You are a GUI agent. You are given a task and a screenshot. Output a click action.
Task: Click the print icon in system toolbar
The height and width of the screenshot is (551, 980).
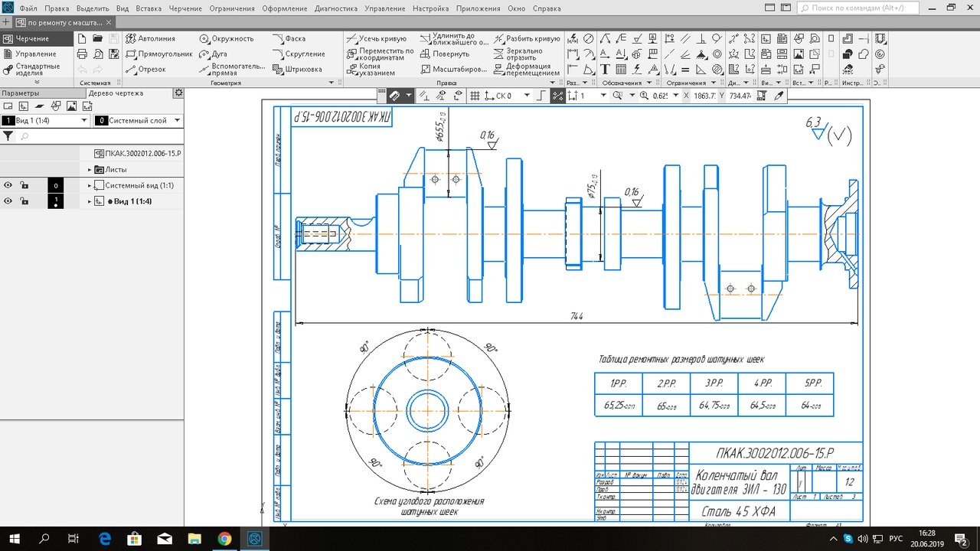82,54
